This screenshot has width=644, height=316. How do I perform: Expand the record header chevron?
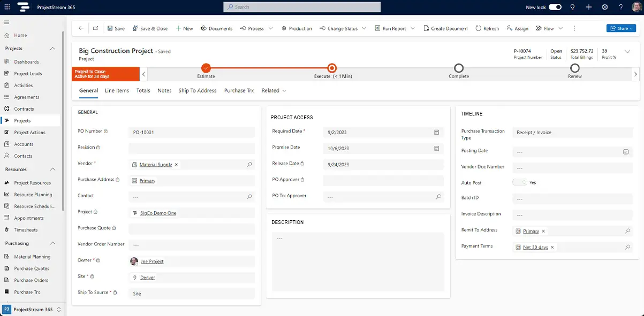pyautogui.click(x=628, y=51)
